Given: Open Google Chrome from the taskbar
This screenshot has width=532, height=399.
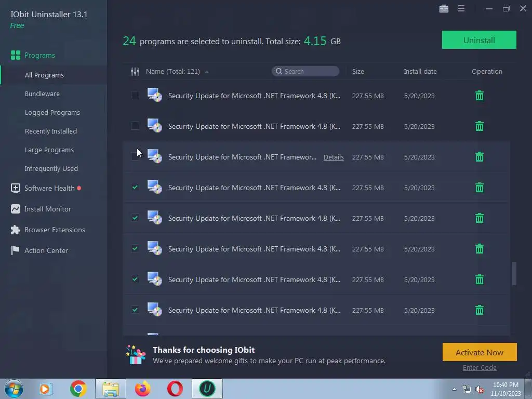Looking at the screenshot, I should click(78, 389).
